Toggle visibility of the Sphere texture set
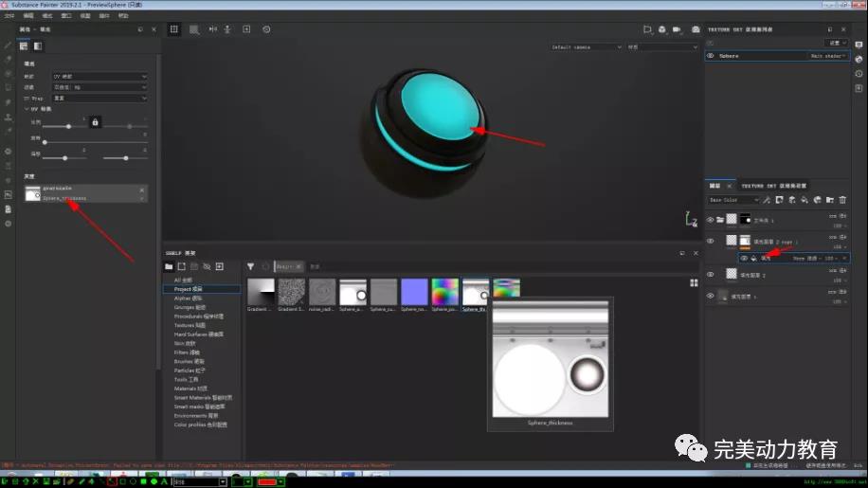The height and width of the screenshot is (488, 868). pos(711,56)
